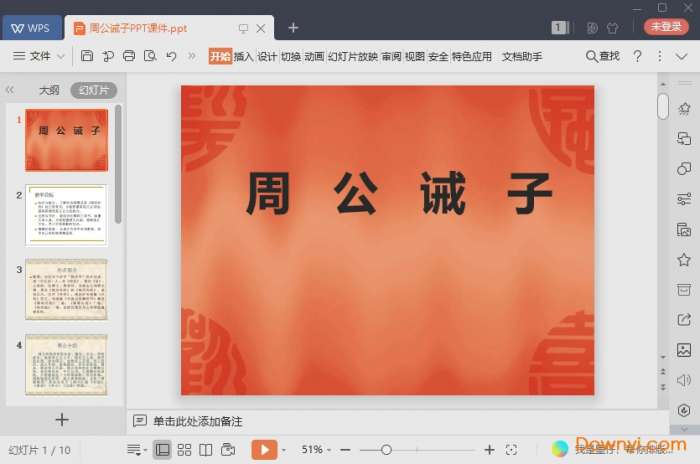Select the 视图 ribbon tab
Screen dimensions: 700x464
(415, 56)
